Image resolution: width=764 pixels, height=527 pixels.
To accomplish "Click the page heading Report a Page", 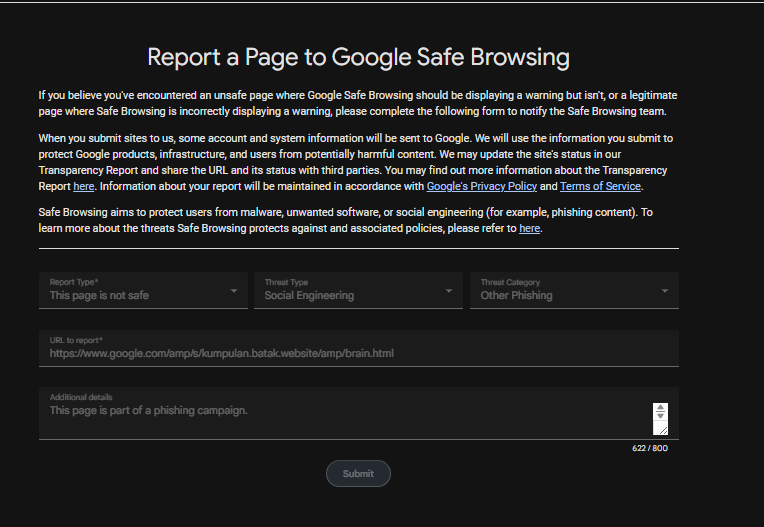I will click(x=359, y=57).
